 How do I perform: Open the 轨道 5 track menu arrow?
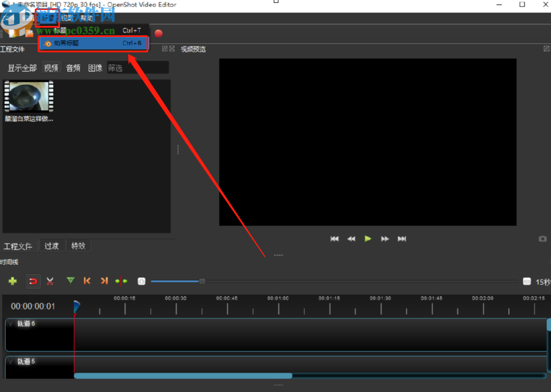11,361
